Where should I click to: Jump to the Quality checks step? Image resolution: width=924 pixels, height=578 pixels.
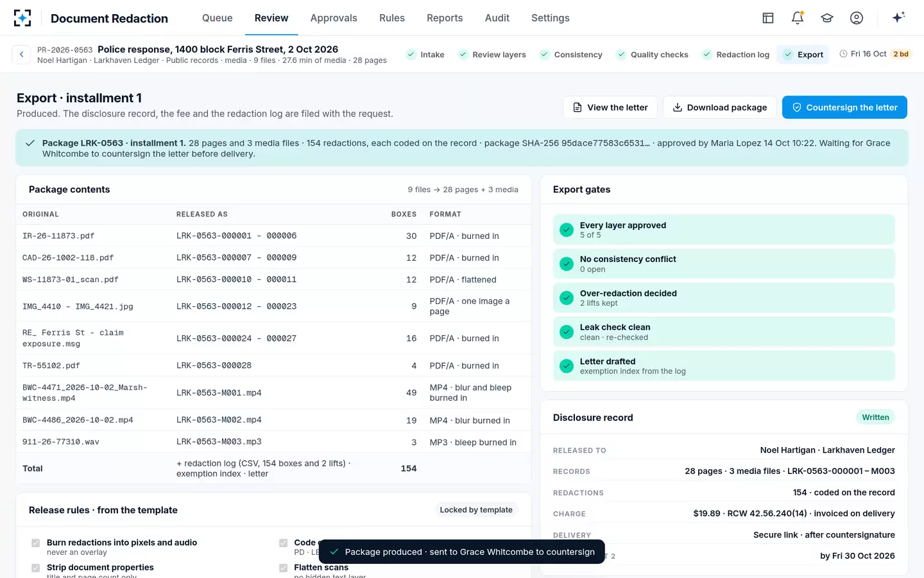652,55
